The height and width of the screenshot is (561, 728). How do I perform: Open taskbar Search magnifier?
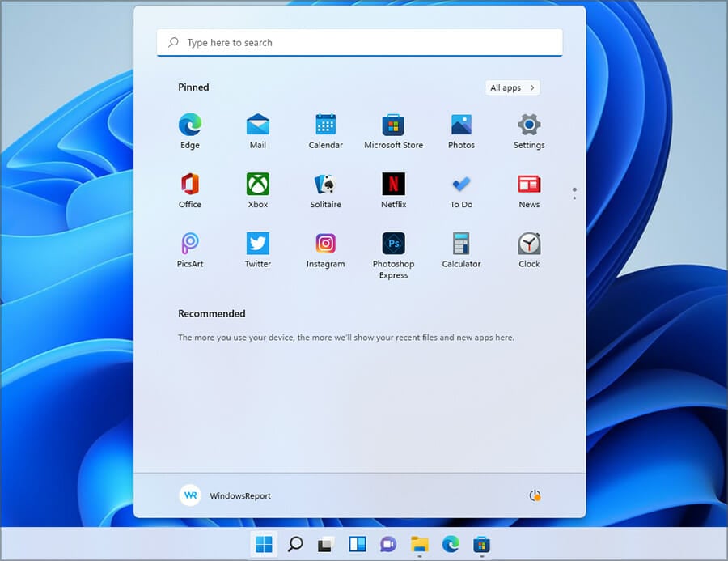click(x=295, y=544)
